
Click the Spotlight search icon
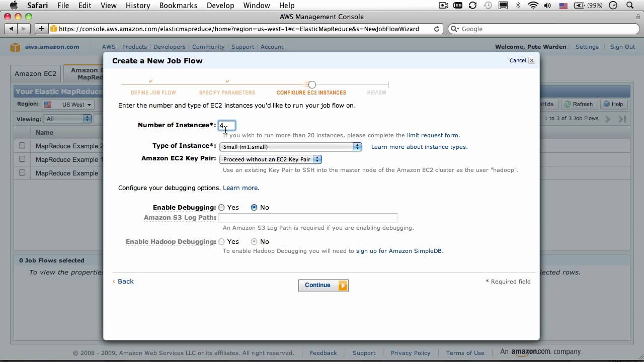click(630, 6)
